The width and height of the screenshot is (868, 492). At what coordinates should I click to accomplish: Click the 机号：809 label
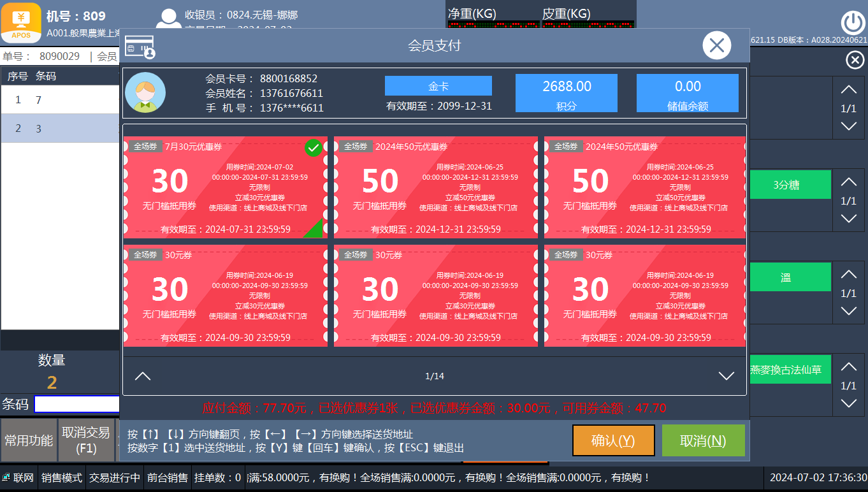pyautogui.click(x=76, y=16)
